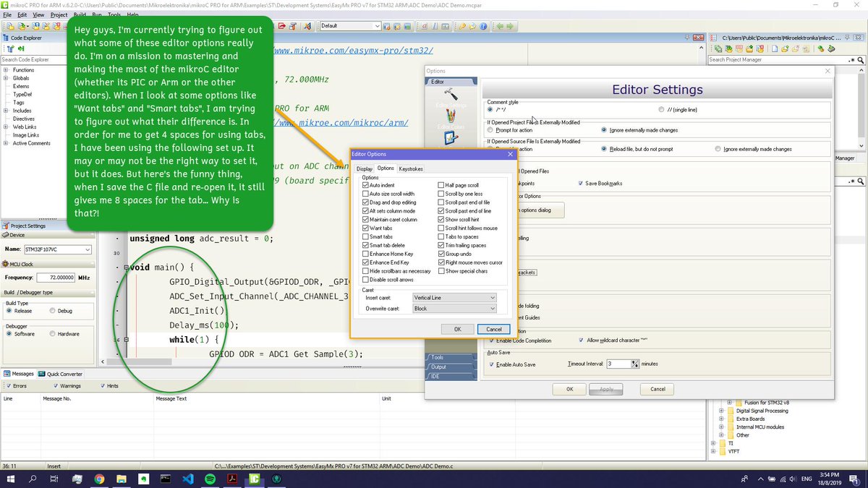Click the hammer Editor Settings icon in Options sidebar

point(450,95)
